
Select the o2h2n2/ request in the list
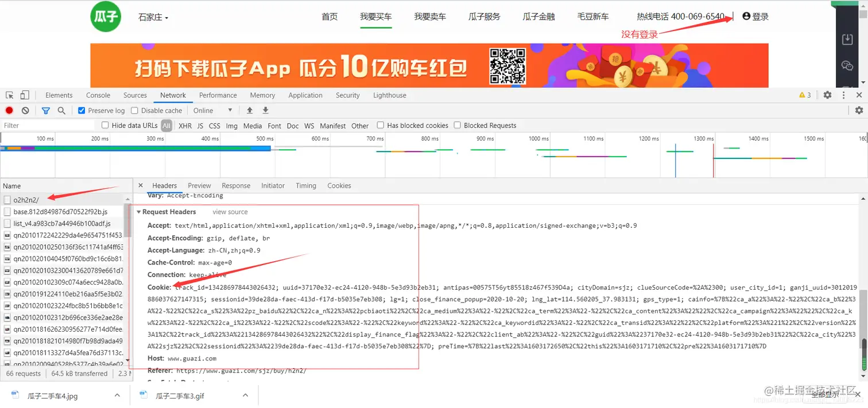[26, 199]
